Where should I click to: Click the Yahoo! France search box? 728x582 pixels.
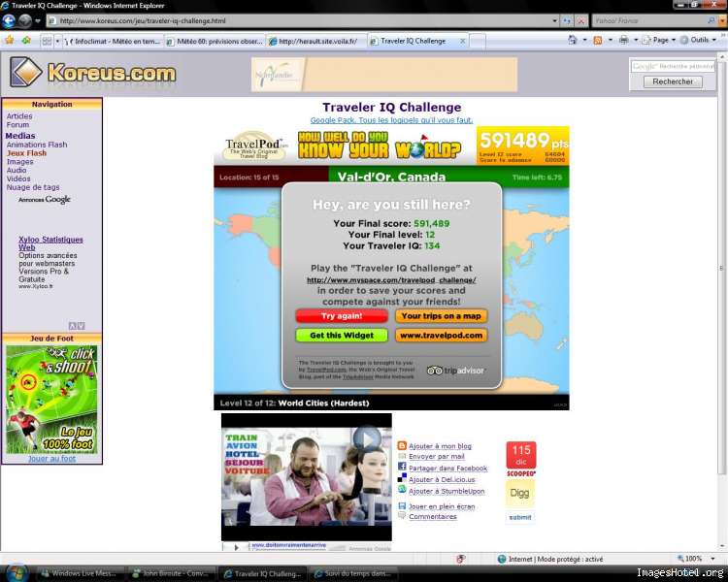[x=649, y=21]
